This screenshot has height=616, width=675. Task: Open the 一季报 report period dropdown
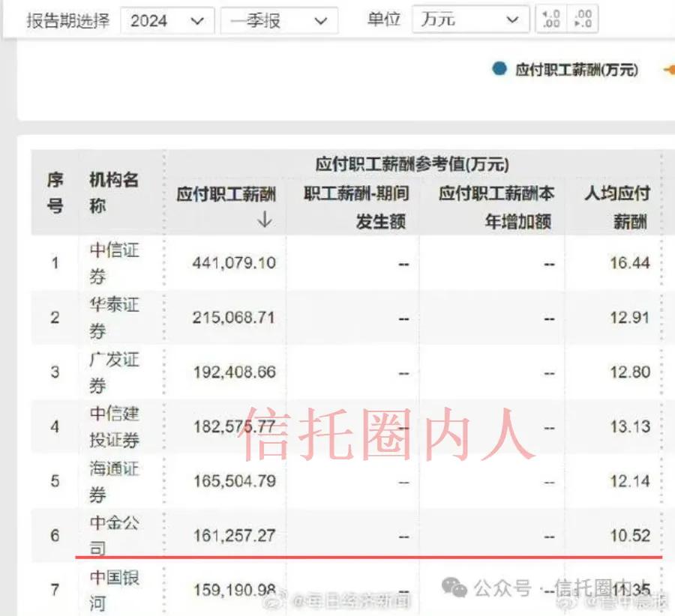(279, 20)
